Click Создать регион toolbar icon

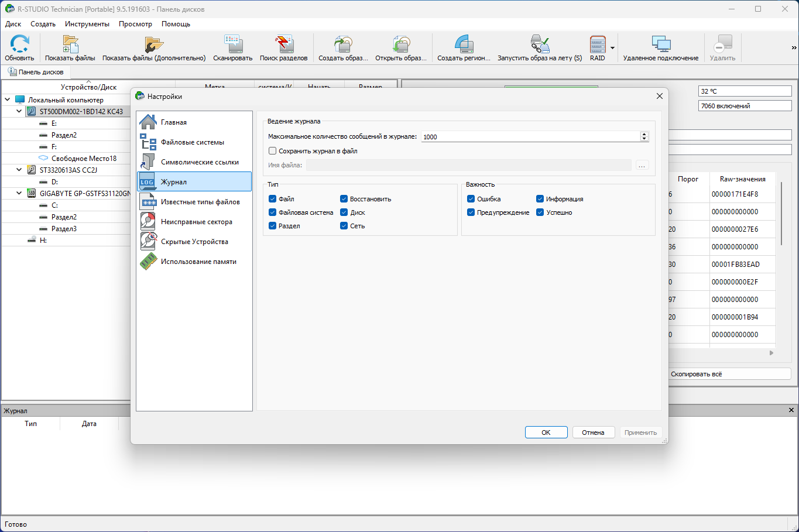pos(464,48)
